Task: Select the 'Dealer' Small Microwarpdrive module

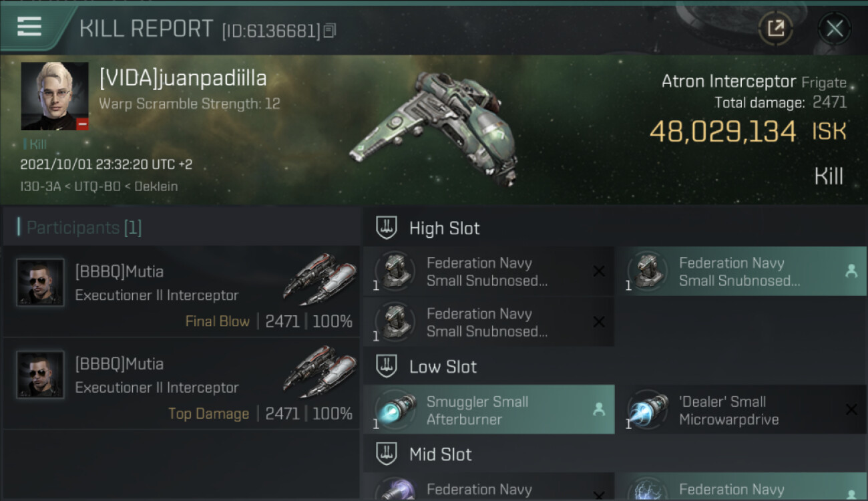Action: (x=741, y=409)
